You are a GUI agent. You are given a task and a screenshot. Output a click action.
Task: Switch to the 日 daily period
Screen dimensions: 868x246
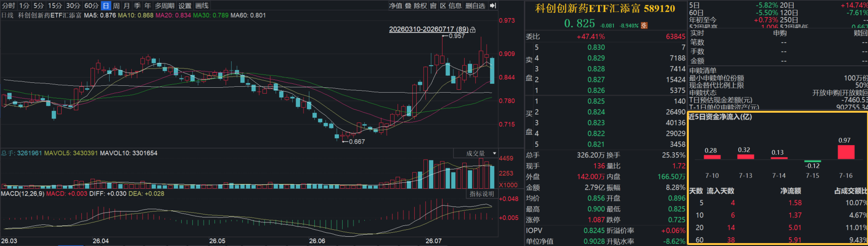pyautogui.click(x=106, y=5)
